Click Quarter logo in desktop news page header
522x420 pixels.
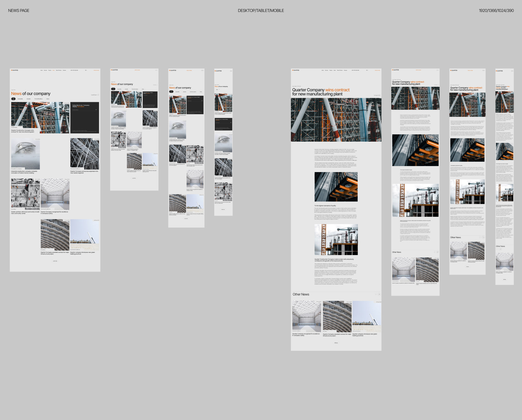click(x=15, y=70)
